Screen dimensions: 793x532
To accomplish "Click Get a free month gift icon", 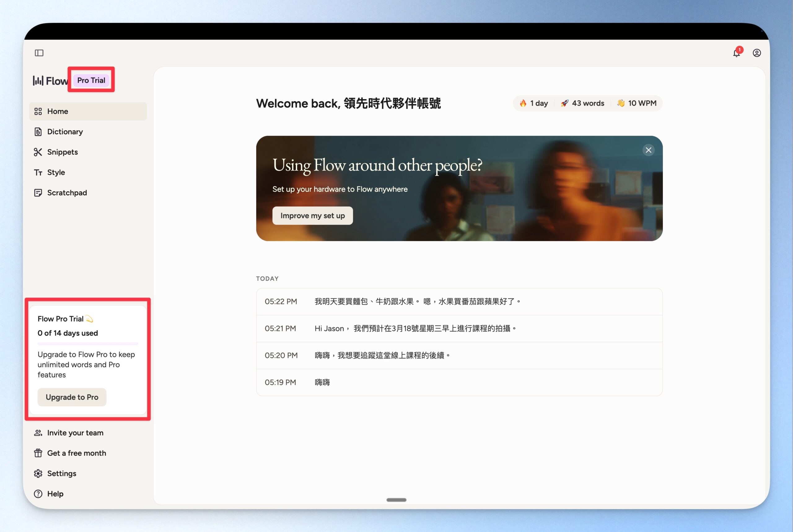I will tap(38, 453).
